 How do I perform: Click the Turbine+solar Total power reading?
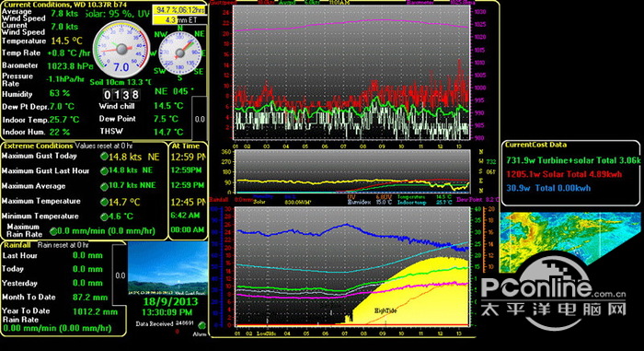572,160
